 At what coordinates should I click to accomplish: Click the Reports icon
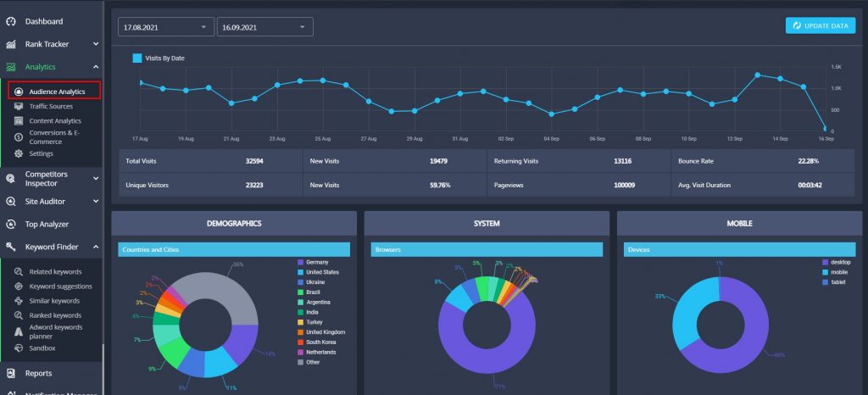click(10, 374)
